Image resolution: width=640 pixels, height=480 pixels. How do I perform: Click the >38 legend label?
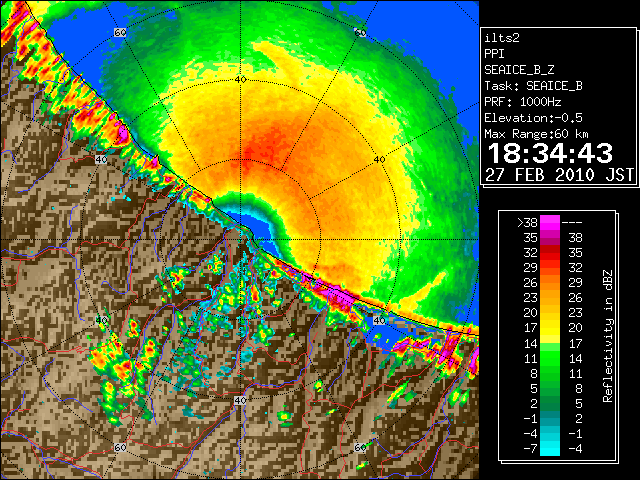click(x=527, y=223)
